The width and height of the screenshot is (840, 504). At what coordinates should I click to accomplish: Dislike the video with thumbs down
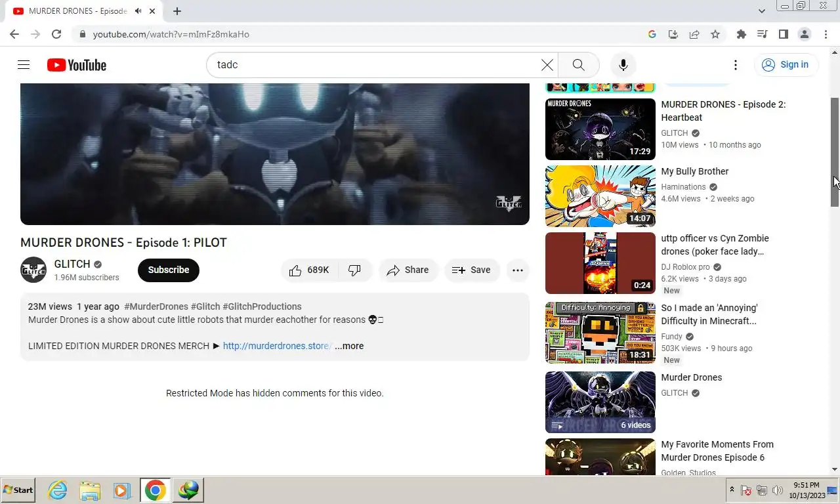[355, 270]
